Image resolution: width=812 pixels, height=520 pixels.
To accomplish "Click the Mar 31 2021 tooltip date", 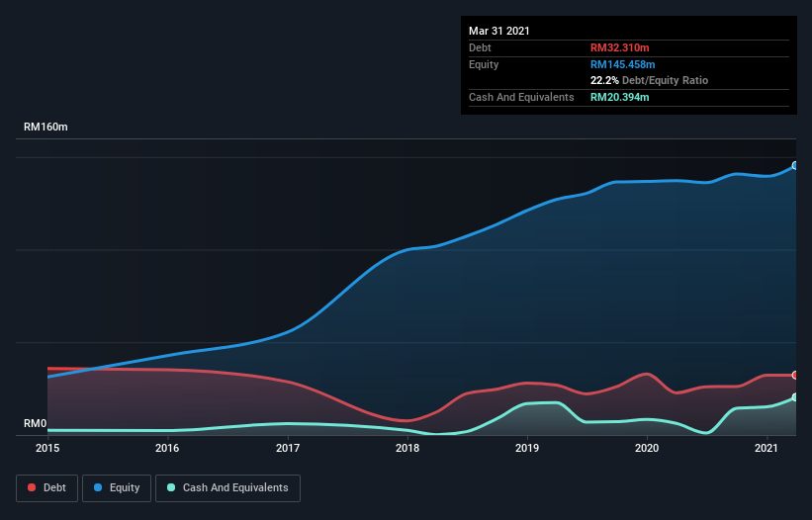I will (499, 31).
